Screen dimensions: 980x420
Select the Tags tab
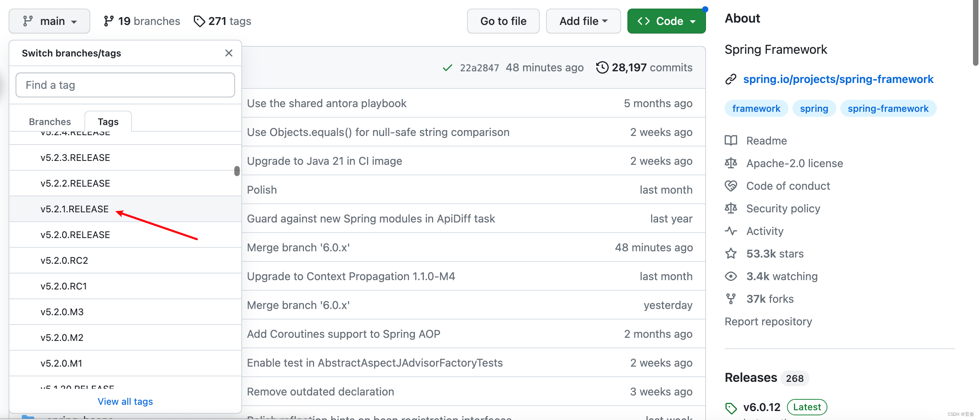[x=108, y=122]
